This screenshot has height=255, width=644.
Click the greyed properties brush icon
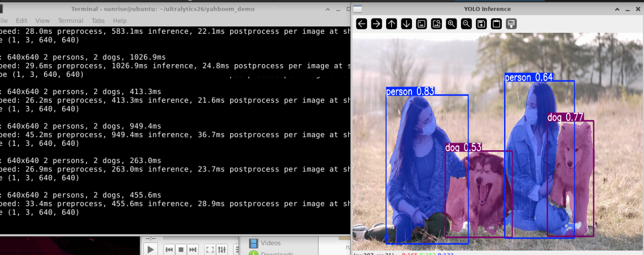coord(511,23)
